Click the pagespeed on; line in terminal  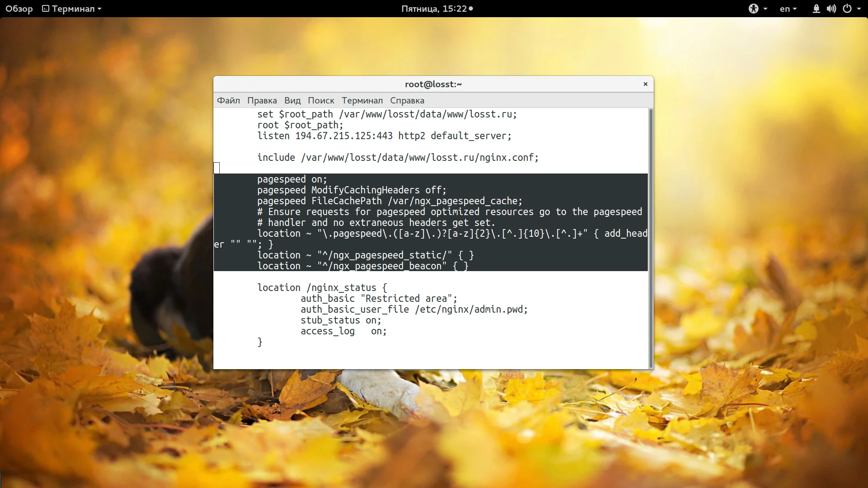tap(292, 179)
